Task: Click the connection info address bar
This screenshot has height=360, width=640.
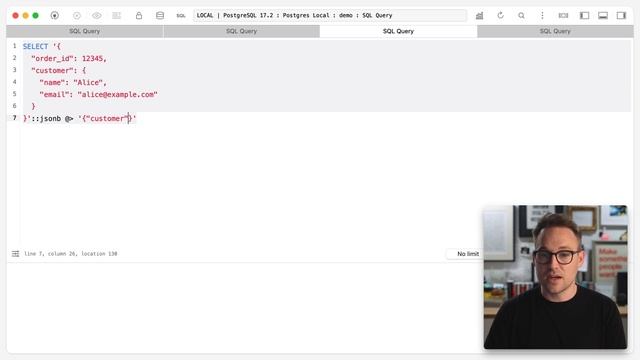Action: click(x=330, y=16)
